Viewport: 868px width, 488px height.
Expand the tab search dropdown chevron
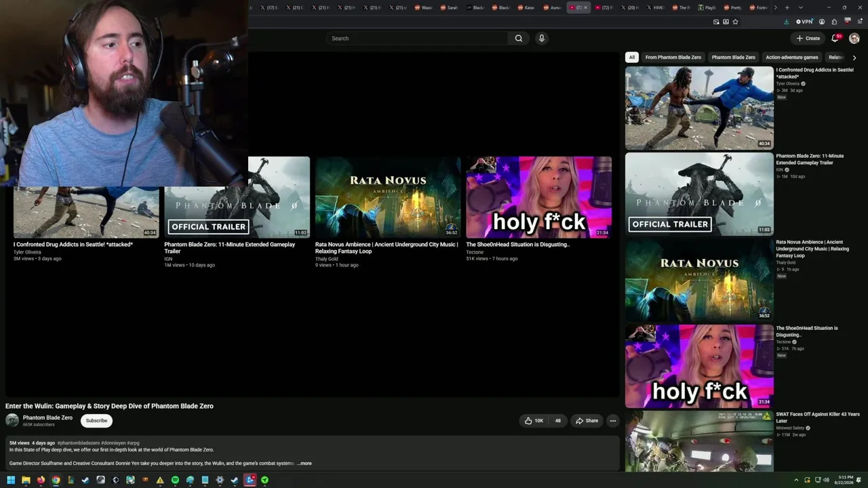[x=800, y=7]
